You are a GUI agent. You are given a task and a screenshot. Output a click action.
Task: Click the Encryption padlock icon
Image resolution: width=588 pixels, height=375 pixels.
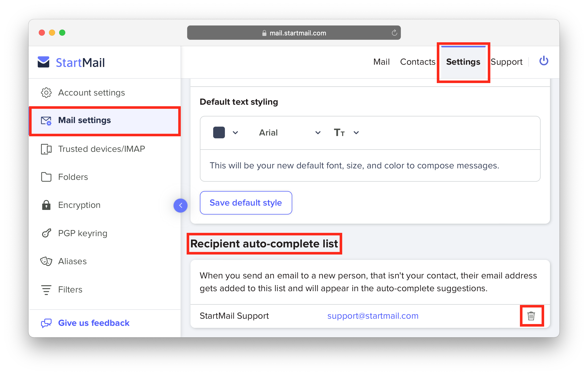coord(46,205)
